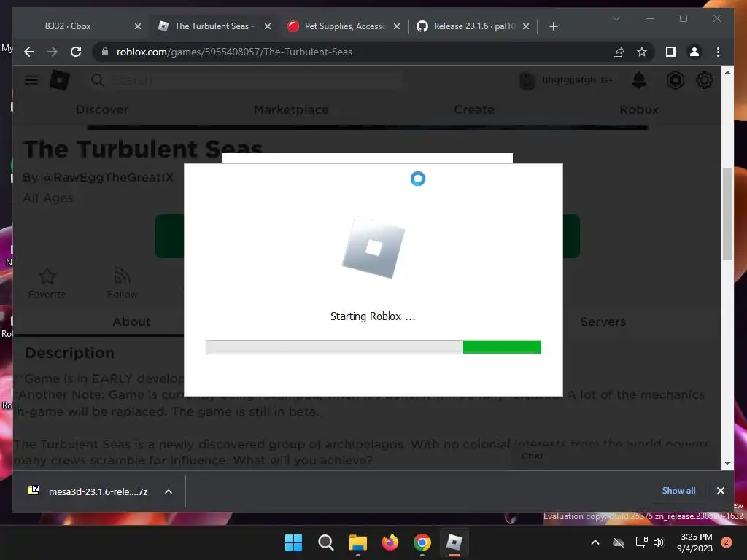The width and height of the screenshot is (747, 560).
Task: Close the 8332 · Cbox tab
Action: (138, 26)
